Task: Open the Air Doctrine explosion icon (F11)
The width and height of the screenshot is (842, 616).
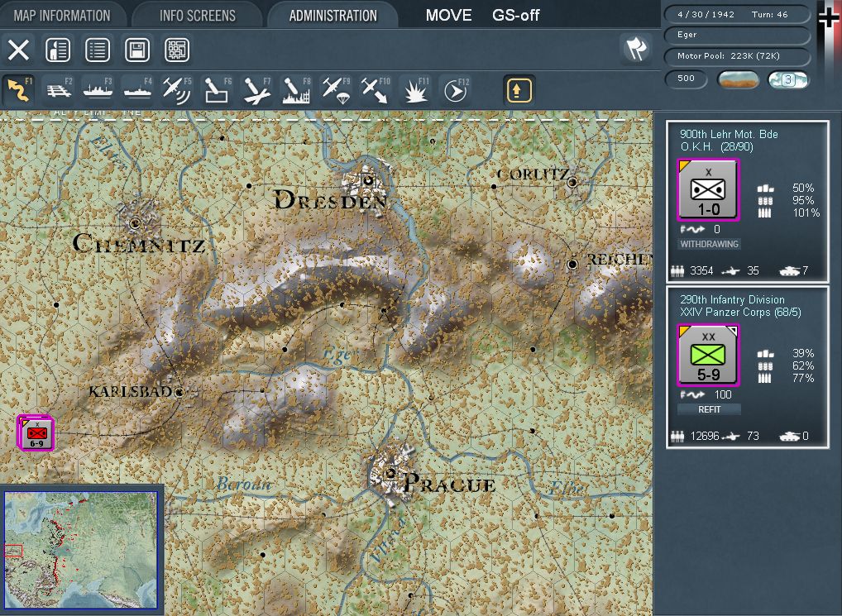Action: coord(415,90)
